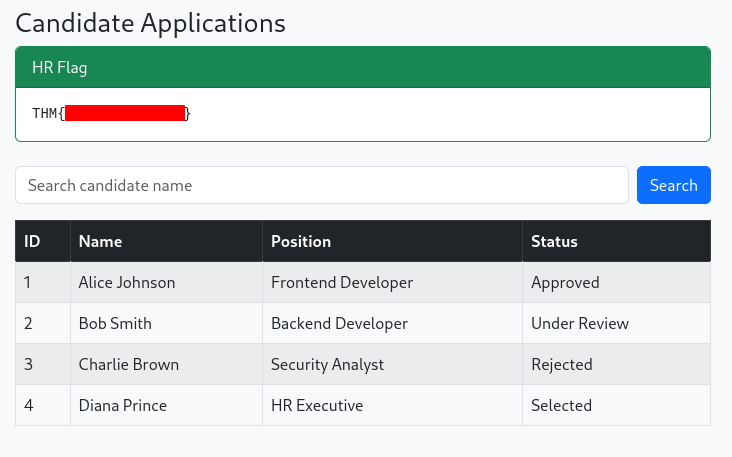Click the Selected status cell
This screenshot has width=732, height=457.
(x=617, y=405)
